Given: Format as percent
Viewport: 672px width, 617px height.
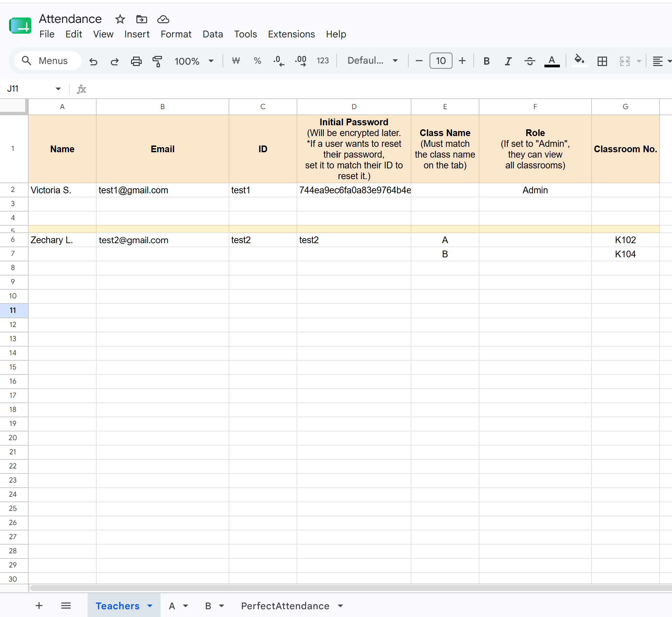Looking at the screenshot, I should click(258, 61).
